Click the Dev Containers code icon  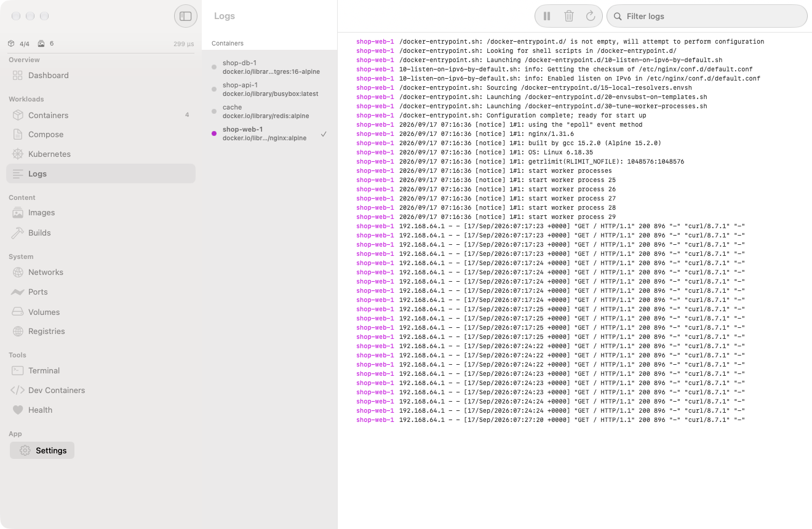17,391
